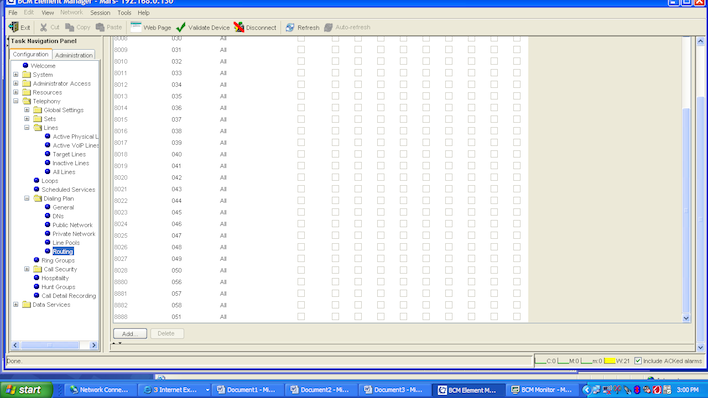Expand the Call Security folder
The width and height of the screenshot is (708, 398).
[x=27, y=269]
